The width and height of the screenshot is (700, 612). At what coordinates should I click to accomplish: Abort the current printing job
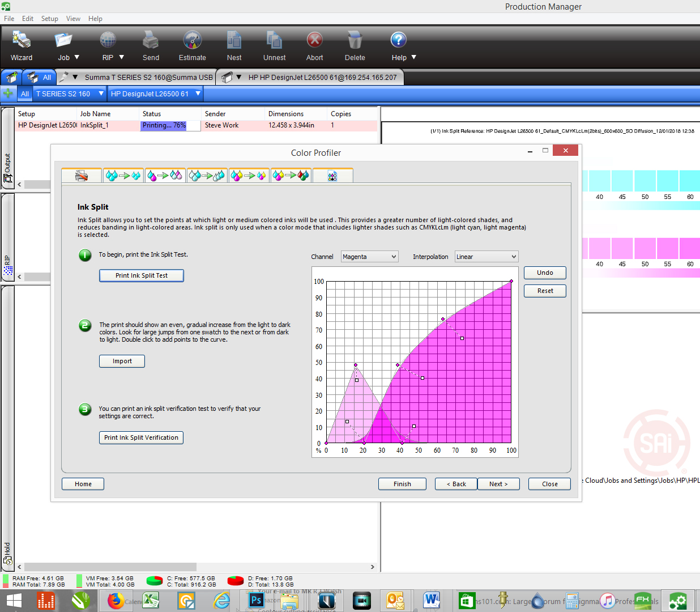315,46
